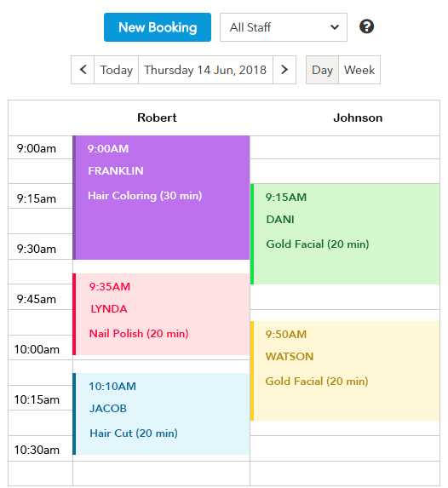Screen dimensions: 448x488
Task: Select the Johnson staff column header
Action: [358, 118]
